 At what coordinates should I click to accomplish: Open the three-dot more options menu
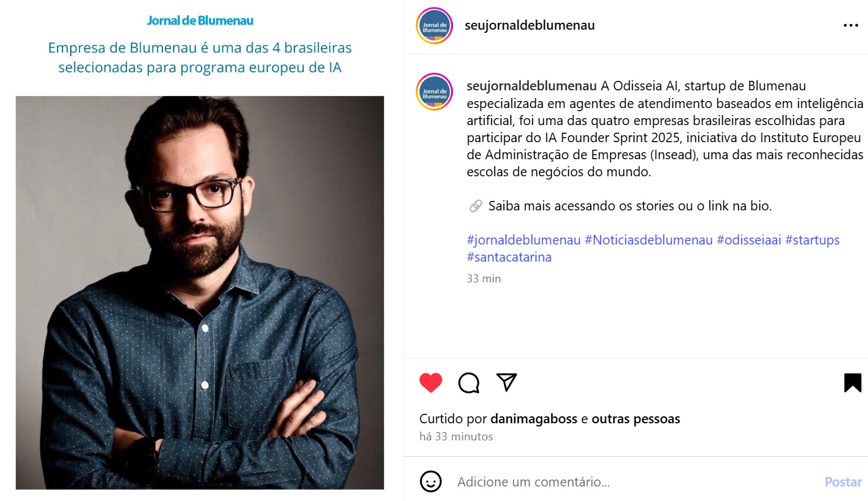(x=851, y=26)
